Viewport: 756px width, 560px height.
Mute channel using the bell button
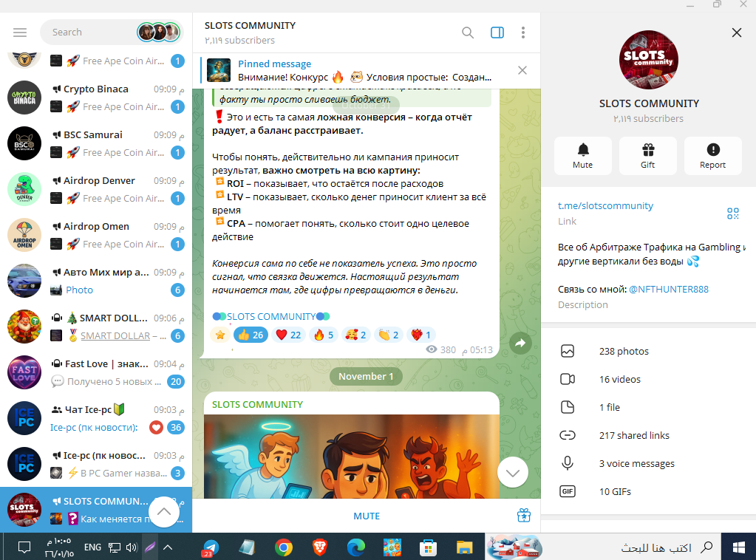pyautogui.click(x=583, y=156)
